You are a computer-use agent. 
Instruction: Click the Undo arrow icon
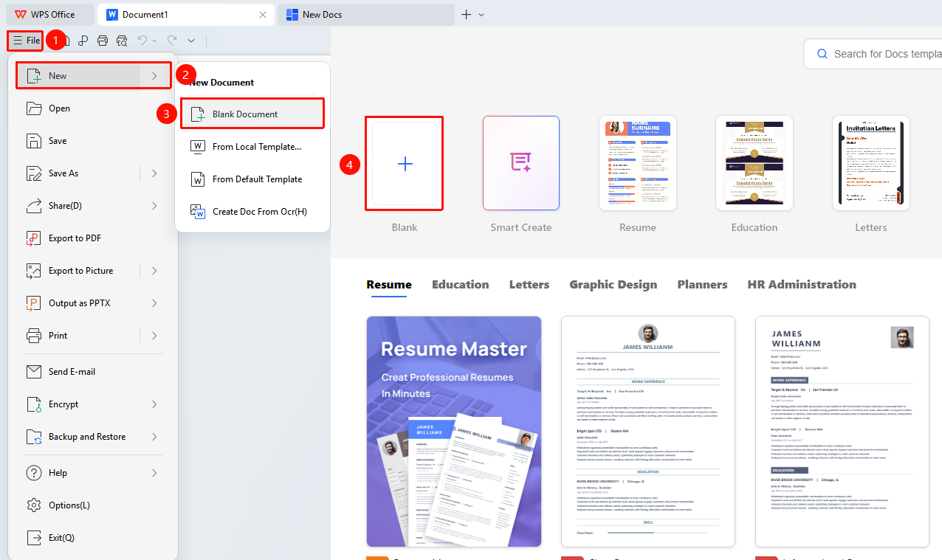[x=142, y=41]
